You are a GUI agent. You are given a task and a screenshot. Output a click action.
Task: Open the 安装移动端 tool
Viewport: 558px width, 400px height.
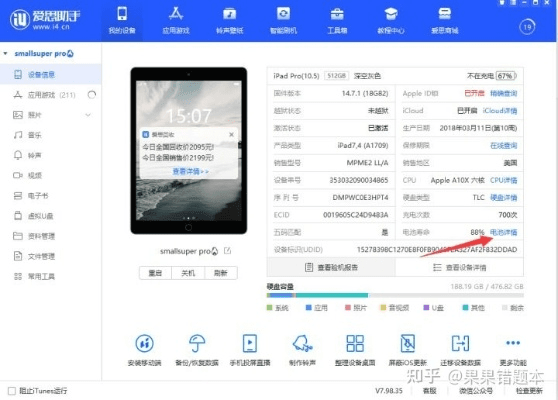tap(144, 350)
